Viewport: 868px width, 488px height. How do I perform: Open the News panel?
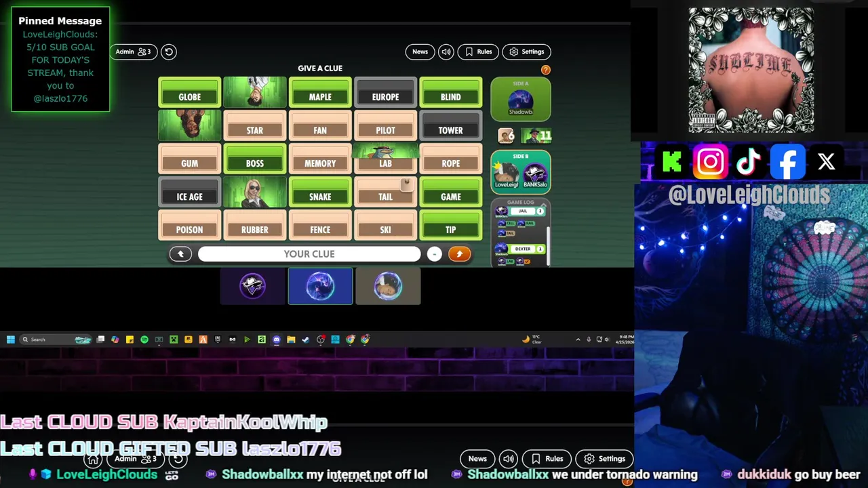pyautogui.click(x=420, y=52)
